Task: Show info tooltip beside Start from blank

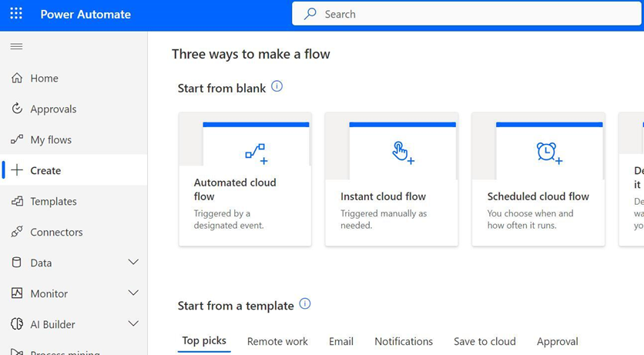Action: (x=277, y=86)
